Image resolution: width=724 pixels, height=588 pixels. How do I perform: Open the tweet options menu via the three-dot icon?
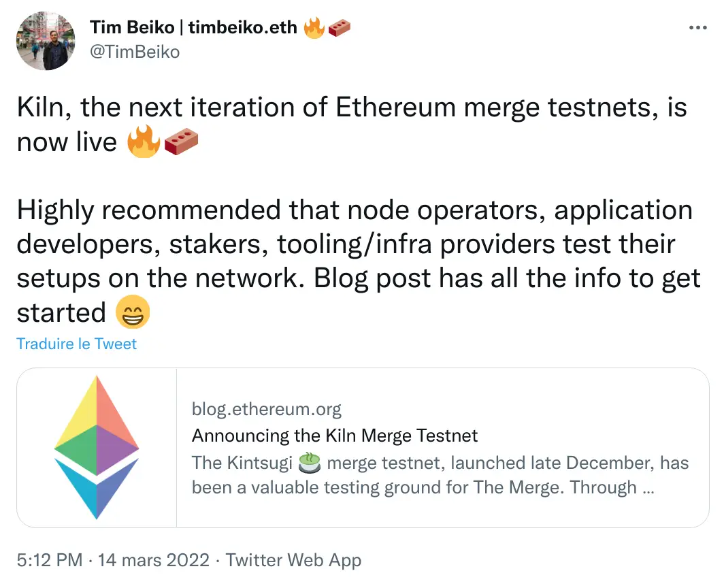(x=698, y=27)
